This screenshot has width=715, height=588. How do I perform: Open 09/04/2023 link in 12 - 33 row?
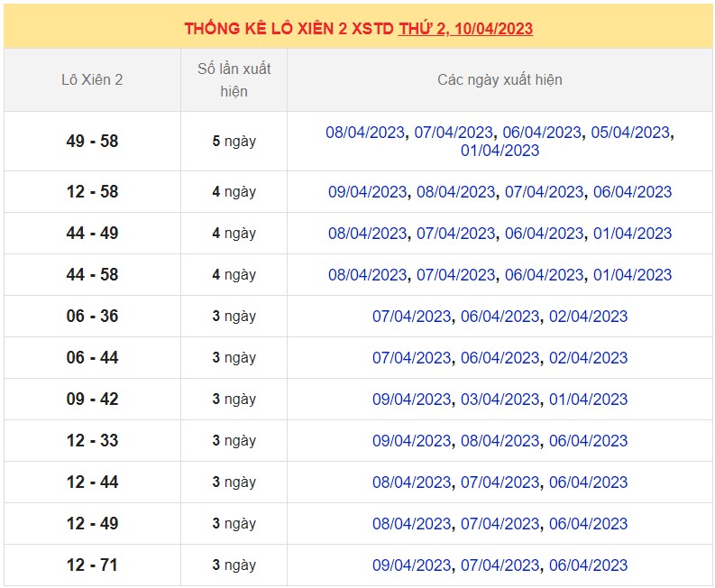411,441
